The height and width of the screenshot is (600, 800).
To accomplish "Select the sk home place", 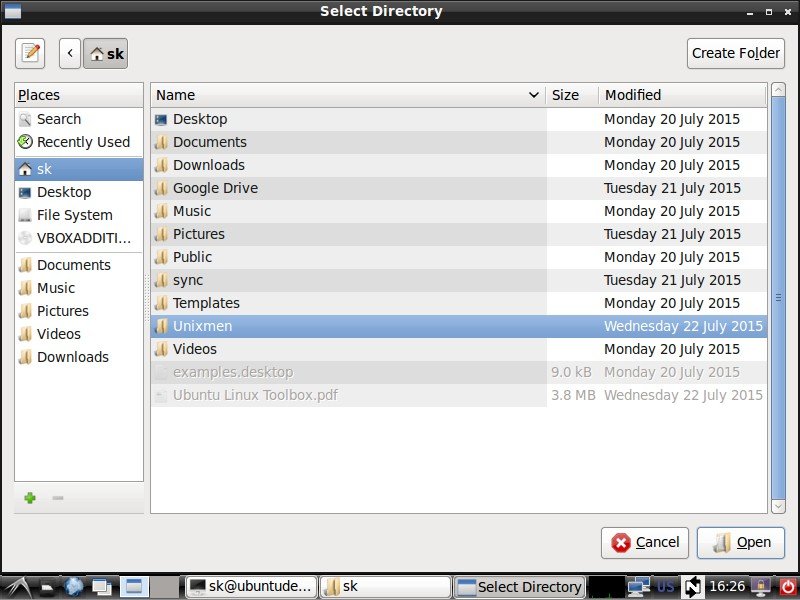I will (79, 169).
